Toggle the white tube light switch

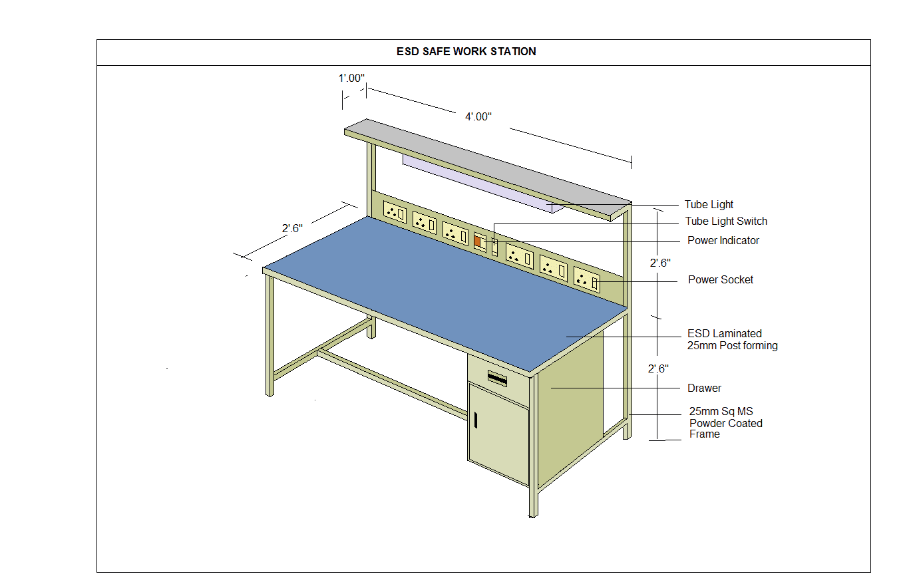494,247
